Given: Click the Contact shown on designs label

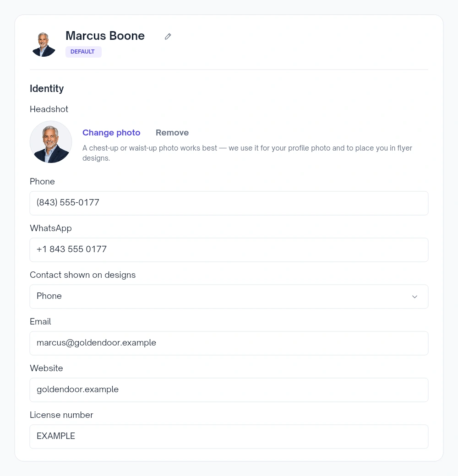Looking at the screenshot, I should [82, 275].
